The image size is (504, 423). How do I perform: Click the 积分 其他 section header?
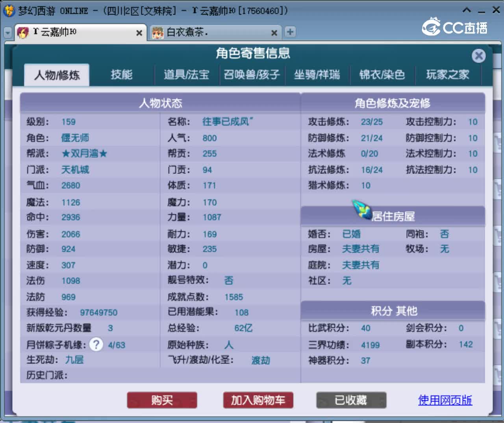(x=393, y=311)
